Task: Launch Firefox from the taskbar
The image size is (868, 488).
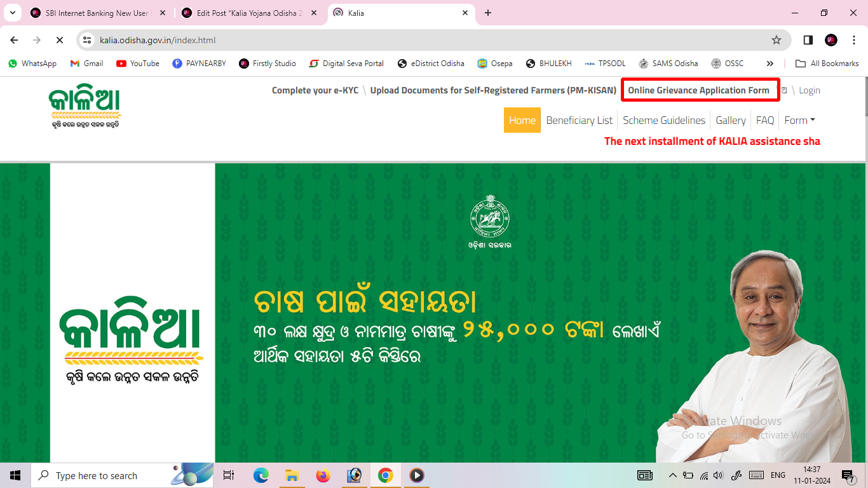Action: pyautogui.click(x=323, y=475)
